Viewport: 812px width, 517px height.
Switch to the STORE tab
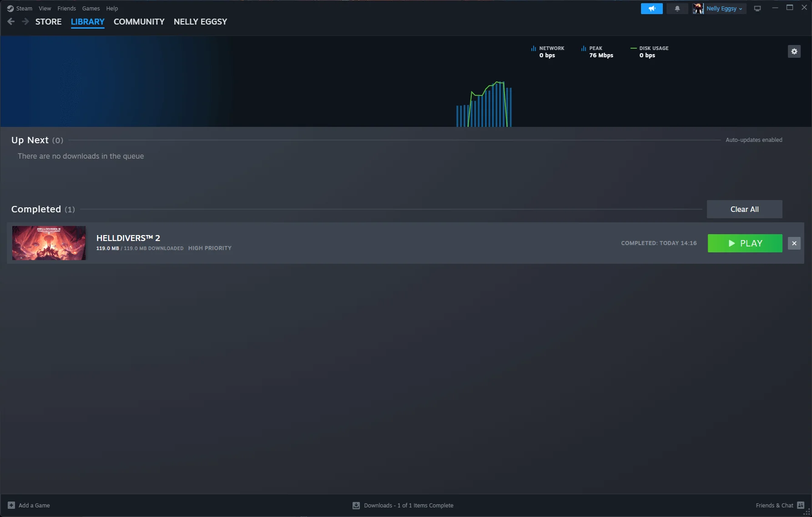(x=48, y=21)
